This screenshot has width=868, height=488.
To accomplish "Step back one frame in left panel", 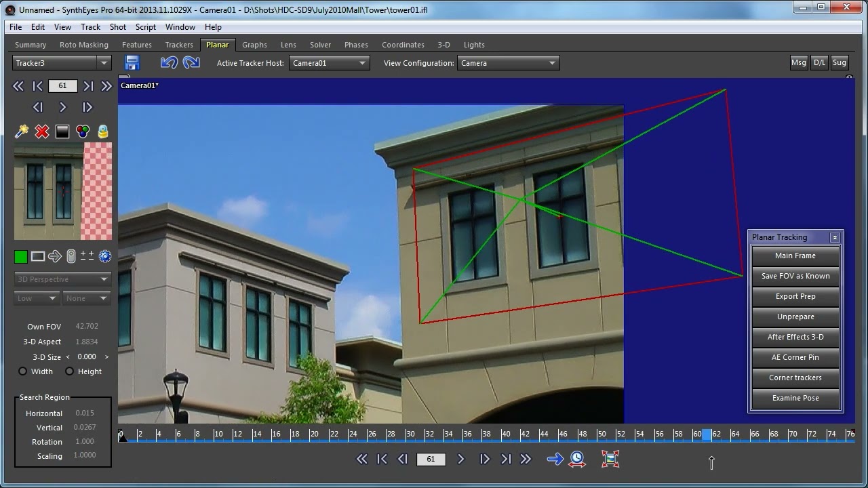I will 38,107.
